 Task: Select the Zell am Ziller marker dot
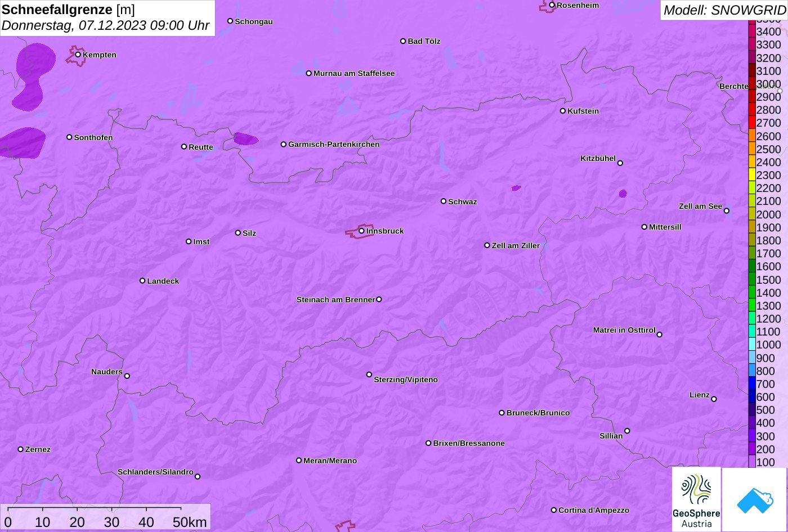[x=487, y=245]
